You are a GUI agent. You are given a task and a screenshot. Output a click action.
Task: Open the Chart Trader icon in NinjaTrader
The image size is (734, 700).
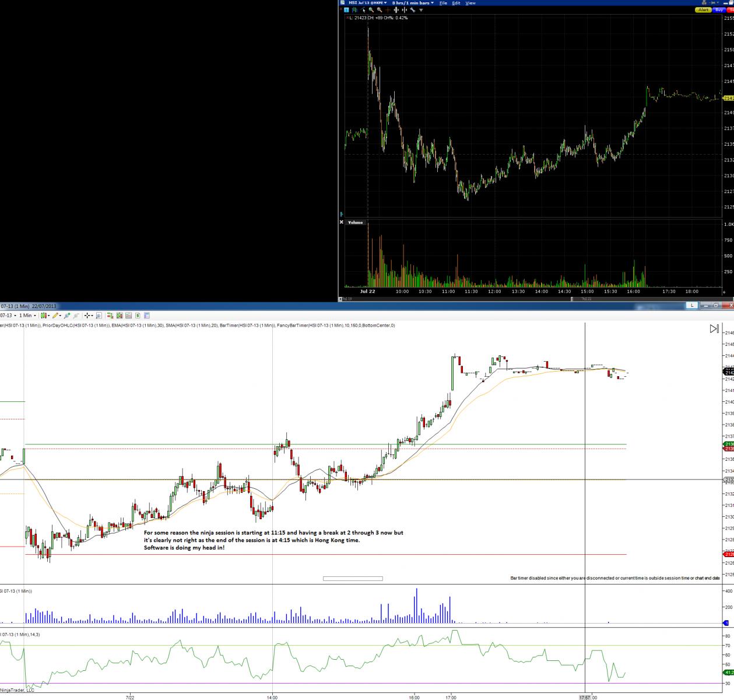pos(110,316)
